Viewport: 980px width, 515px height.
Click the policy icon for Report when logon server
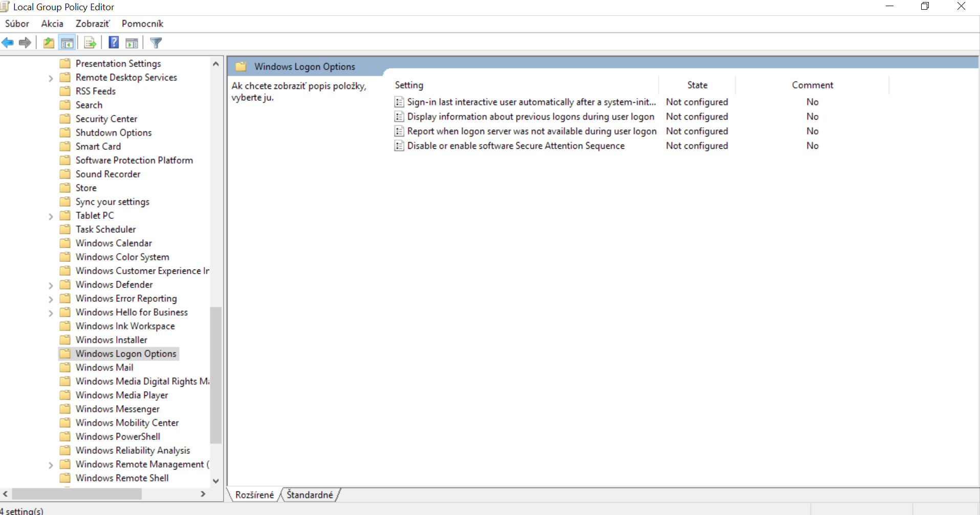click(399, 131)
